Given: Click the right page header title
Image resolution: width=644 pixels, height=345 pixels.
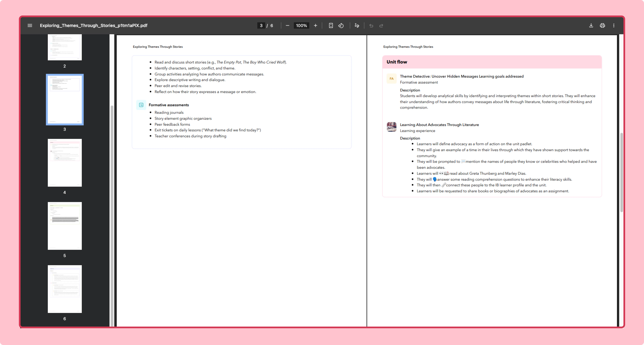Looking at the screenshot, I should tap(408, 47).
